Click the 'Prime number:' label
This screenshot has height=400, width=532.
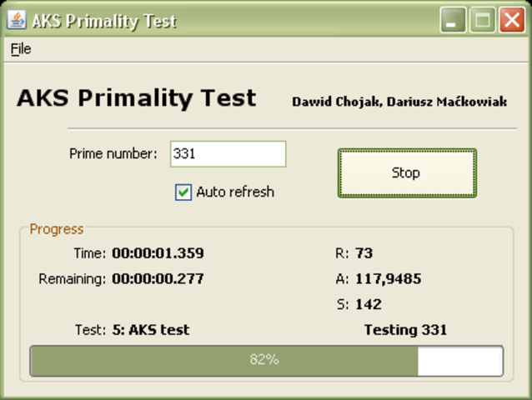pos(113,153)
